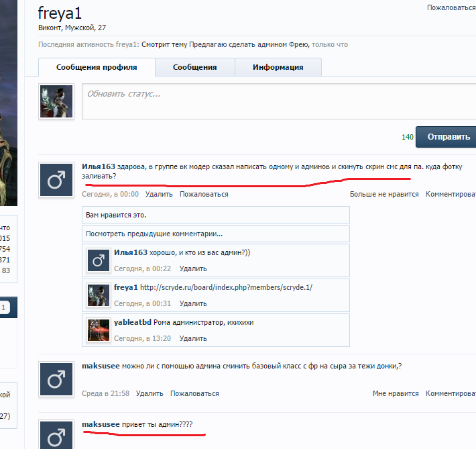Toggle Больше не нравится on first post
This screenshot has height=449, width=476.
point(383,194)
